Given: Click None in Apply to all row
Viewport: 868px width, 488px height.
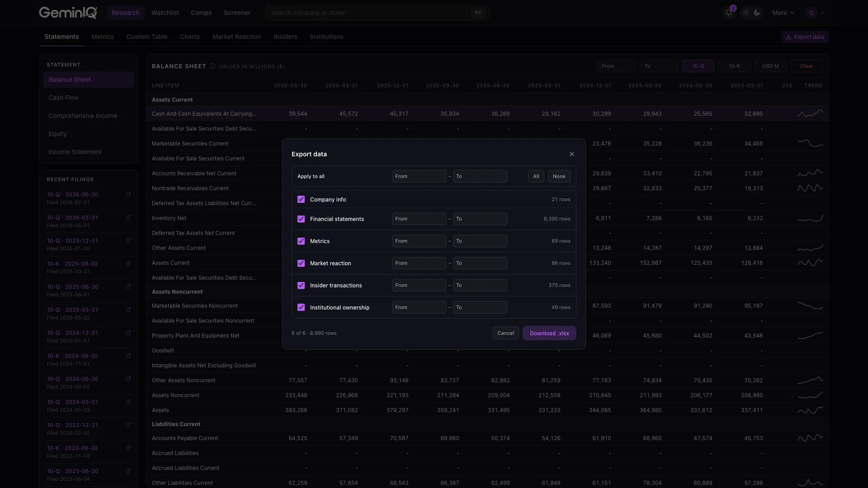Looking at the screenshot, I should 559,176.
